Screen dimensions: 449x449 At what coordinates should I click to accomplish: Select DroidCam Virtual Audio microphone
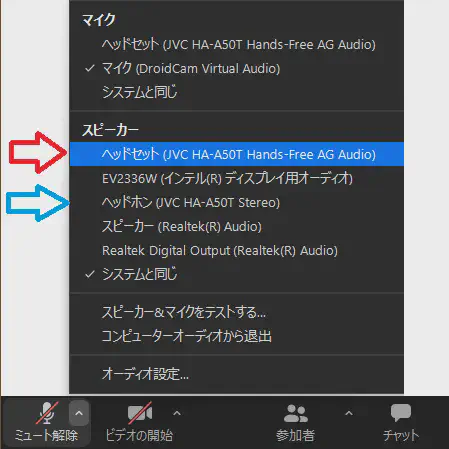tap(237, 68)
